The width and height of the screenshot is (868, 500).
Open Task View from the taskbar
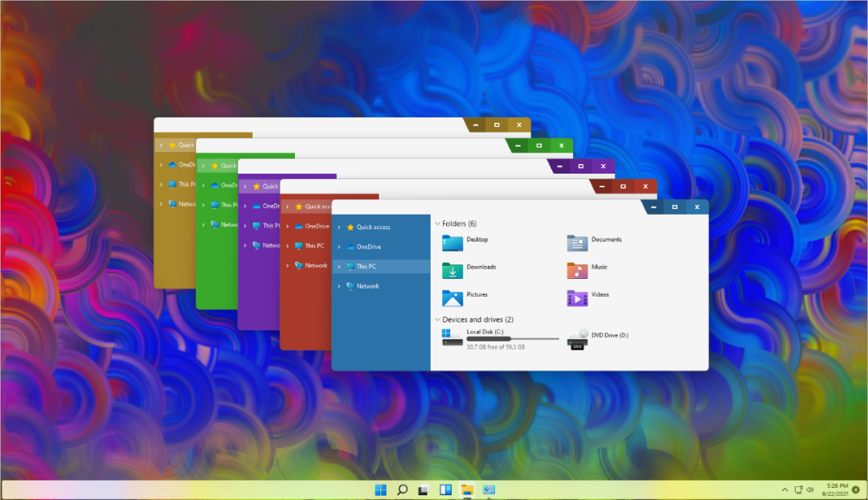tap(424, 490)
